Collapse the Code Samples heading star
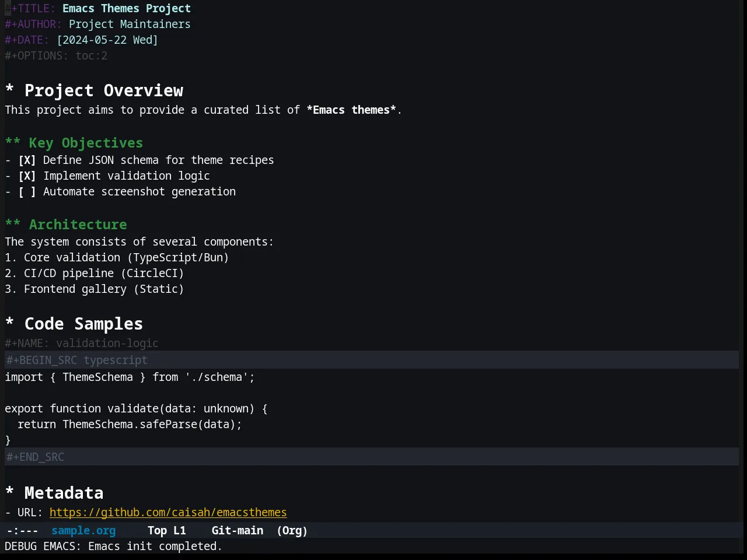This screenshot has width=747, height=560. pyautogui.click(x=9, y=323)
